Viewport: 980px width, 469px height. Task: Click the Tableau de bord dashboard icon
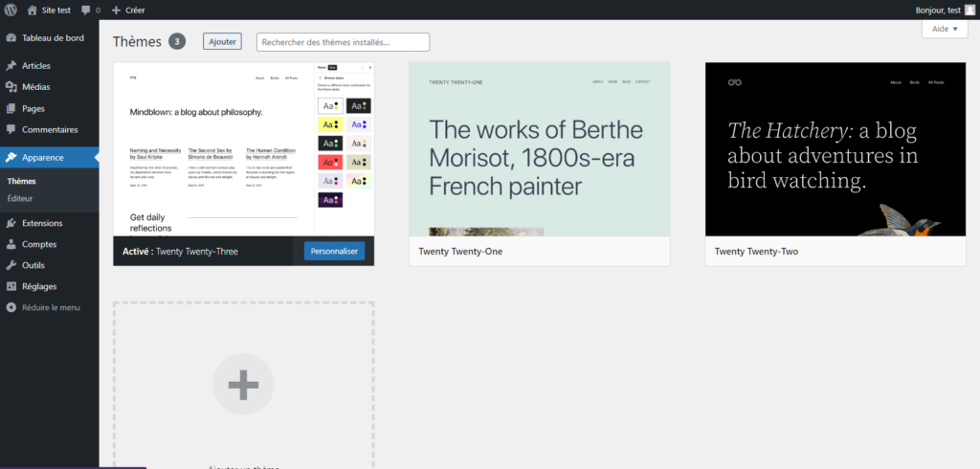click(11, 37)
